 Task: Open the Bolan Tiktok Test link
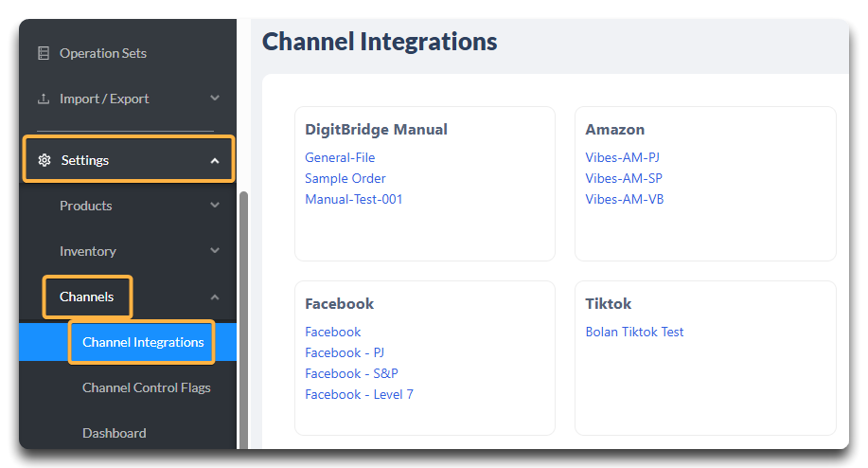(634, 332)
